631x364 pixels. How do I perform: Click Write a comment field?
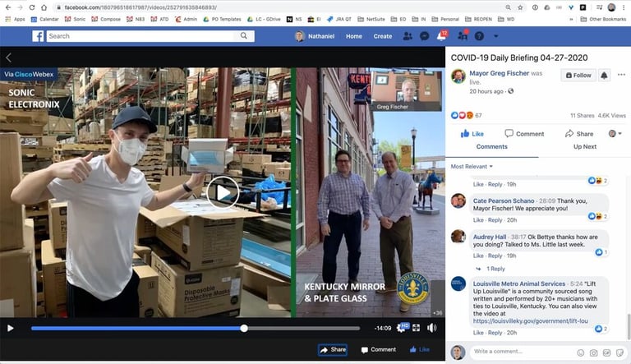coord(523,352)
